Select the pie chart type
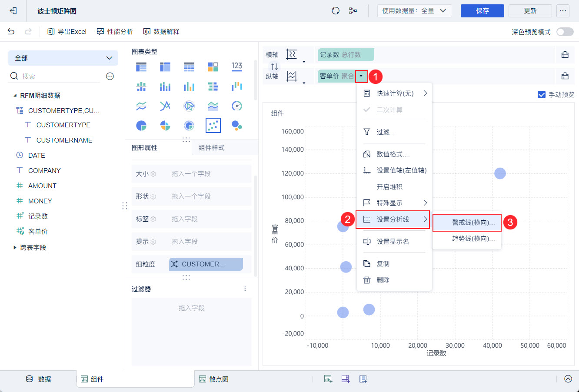579x392 pixels. point(141,126)
